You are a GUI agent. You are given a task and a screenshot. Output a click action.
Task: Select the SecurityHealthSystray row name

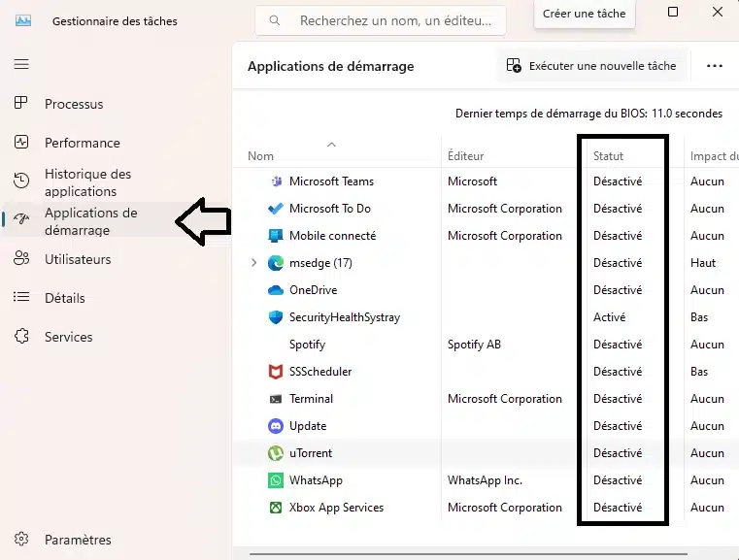[x=345, y=317]
